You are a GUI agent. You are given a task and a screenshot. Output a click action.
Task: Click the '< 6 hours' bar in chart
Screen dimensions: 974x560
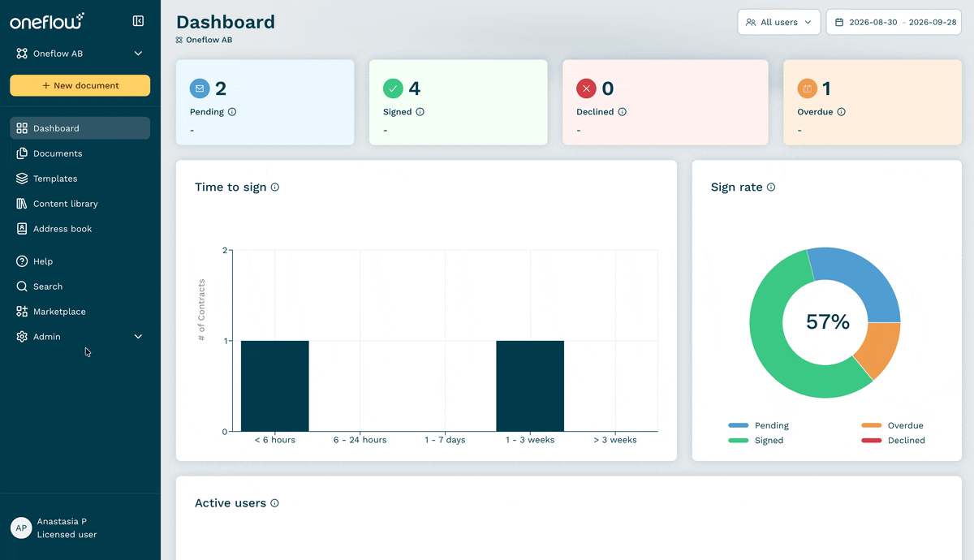275,386
